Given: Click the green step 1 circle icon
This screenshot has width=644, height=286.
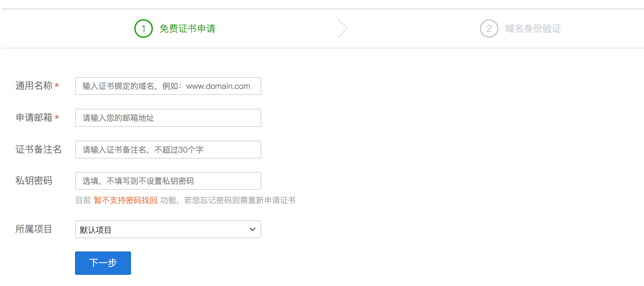Looking at the screenshot, I should pos(143,29).
